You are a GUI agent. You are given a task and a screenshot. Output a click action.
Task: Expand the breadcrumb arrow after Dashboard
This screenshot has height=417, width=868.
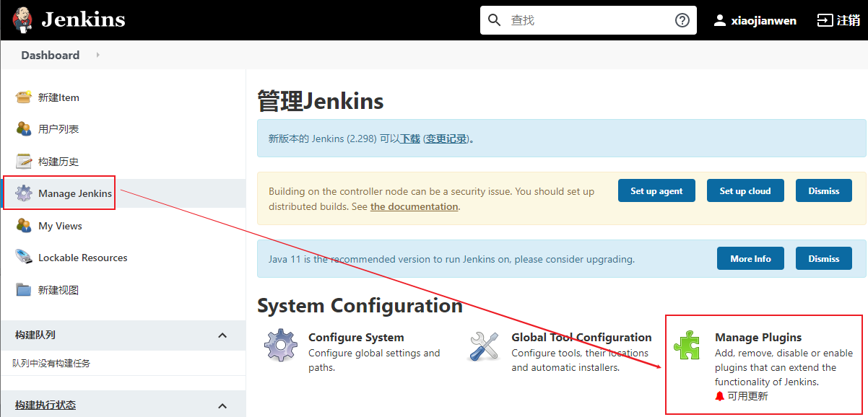[x=97, y=55]
